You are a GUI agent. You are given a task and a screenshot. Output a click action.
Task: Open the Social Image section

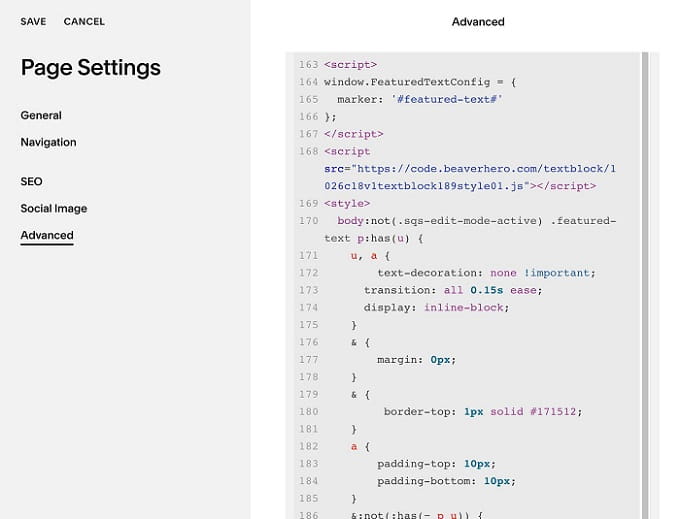pyautogui.click(x=54, y=209)
